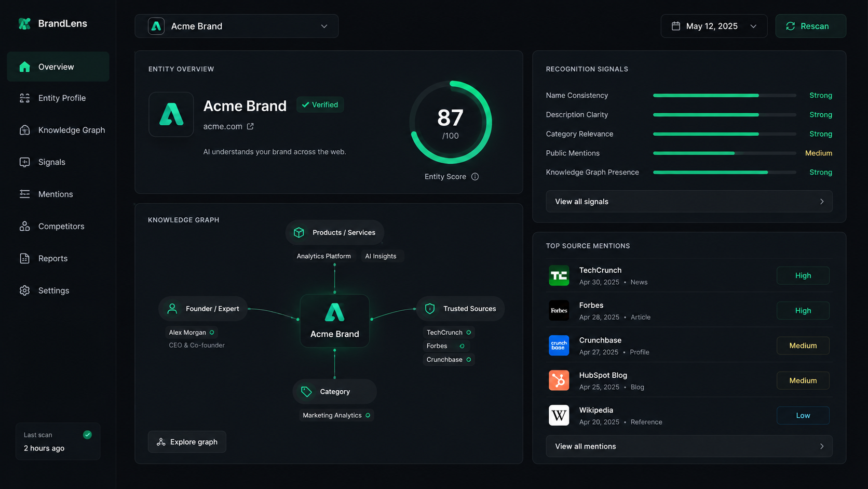Click the Category Relevance progress bar
868x489 pixels.
click(x=724, y=134)
